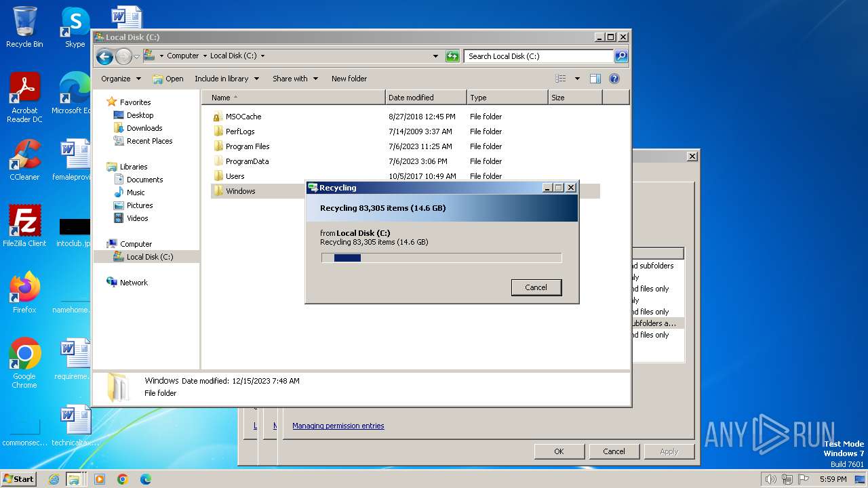Image resolution: width=868 pixels, height=488 pixels.
Task: Open the Videos library
Action: click(x=137, y=218)
